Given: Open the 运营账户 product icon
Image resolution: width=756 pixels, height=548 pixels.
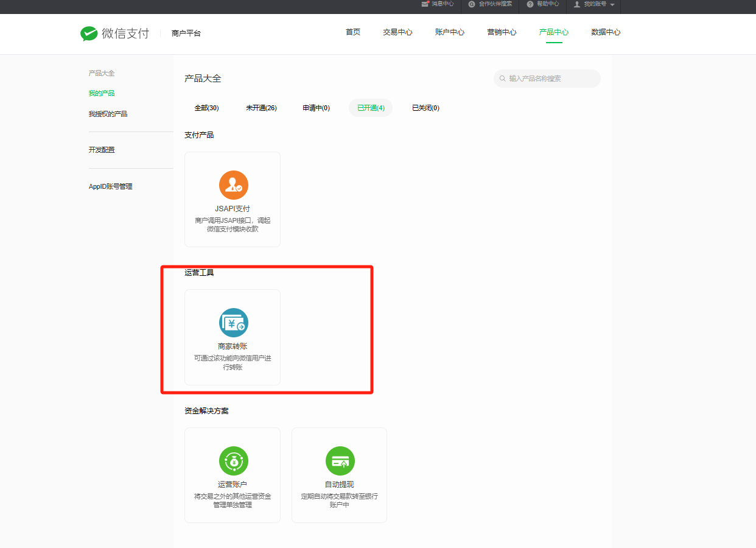Looking at the screenshot, I should tap(234, 461).
